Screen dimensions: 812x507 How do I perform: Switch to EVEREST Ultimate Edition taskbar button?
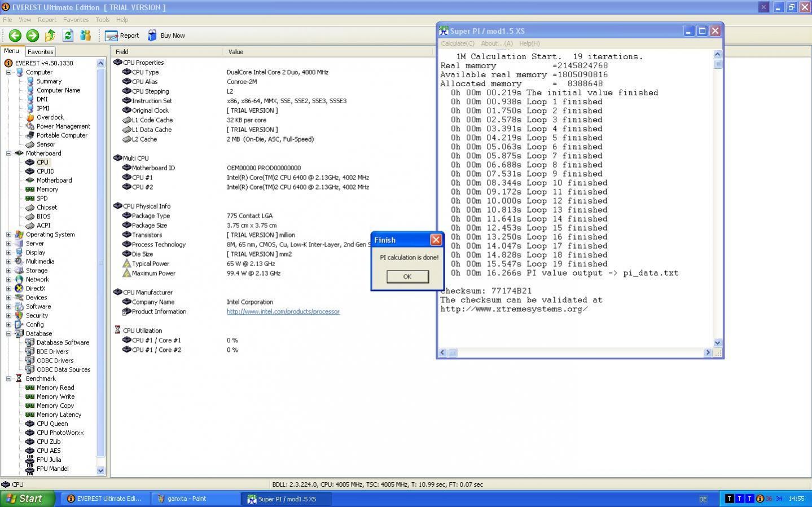(x=106, y=499)
